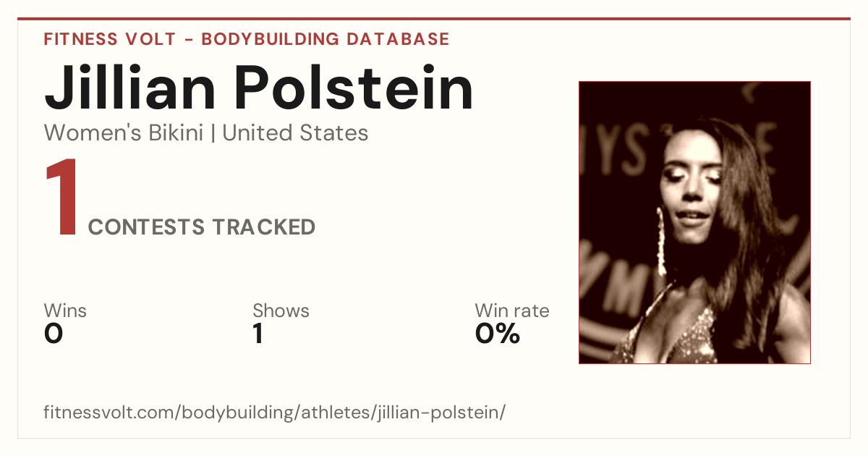The height and width of the screenshot is (456, 868).
Task: Click the 0% win rate value
Action: pos(498,334)
